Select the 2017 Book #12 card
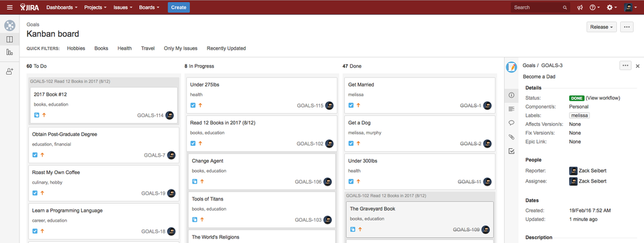 [104, 105]
